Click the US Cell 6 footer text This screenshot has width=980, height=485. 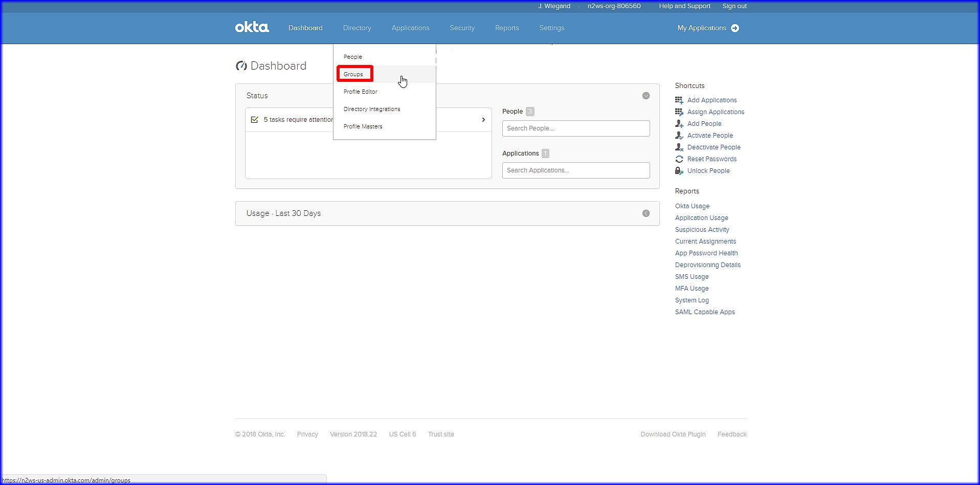(403, 434)
